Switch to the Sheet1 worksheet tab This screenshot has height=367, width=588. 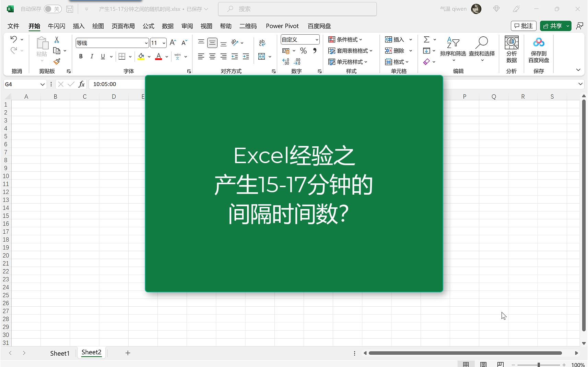[60, 353]
